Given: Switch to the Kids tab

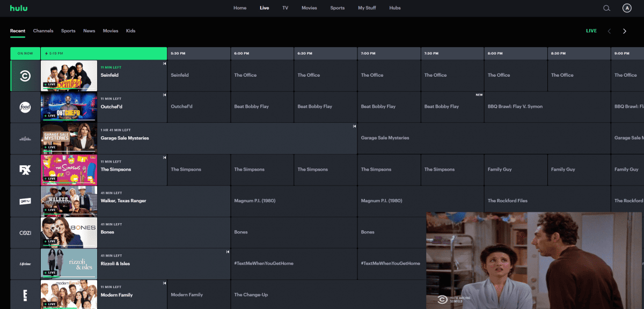Looking at the screenshot, I should (130, 31).
